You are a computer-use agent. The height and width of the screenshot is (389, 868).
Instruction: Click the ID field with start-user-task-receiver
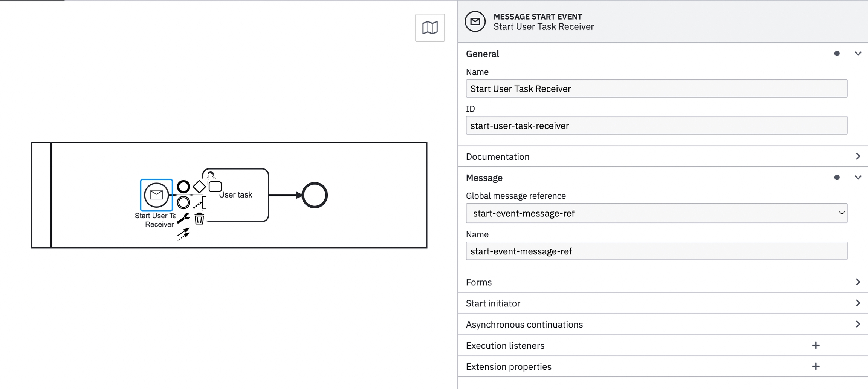pyautogui.click(x=656, y=126)
